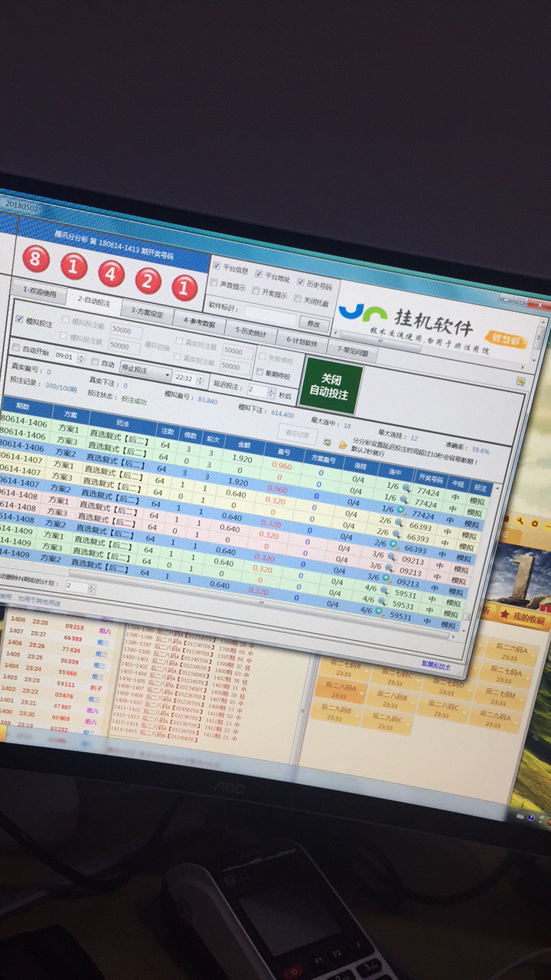Screen dimensions: 551x980
Task: Open the 停止投注 dropdown
Action: [x=145, y=372]
